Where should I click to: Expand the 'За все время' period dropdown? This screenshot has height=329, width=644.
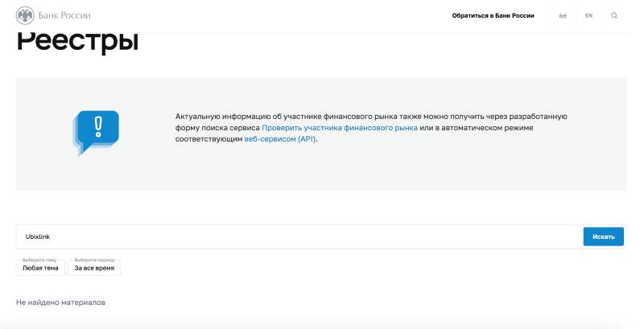(94, 269)
